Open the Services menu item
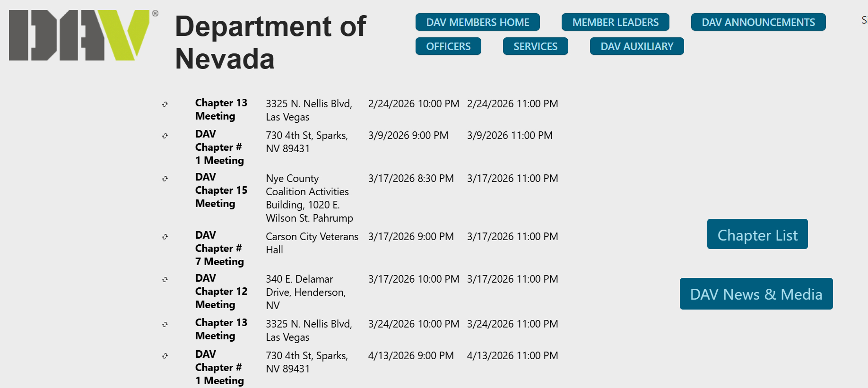Image resolution: width=868 pixels, height=388 pixels. (x=535, y=46)
